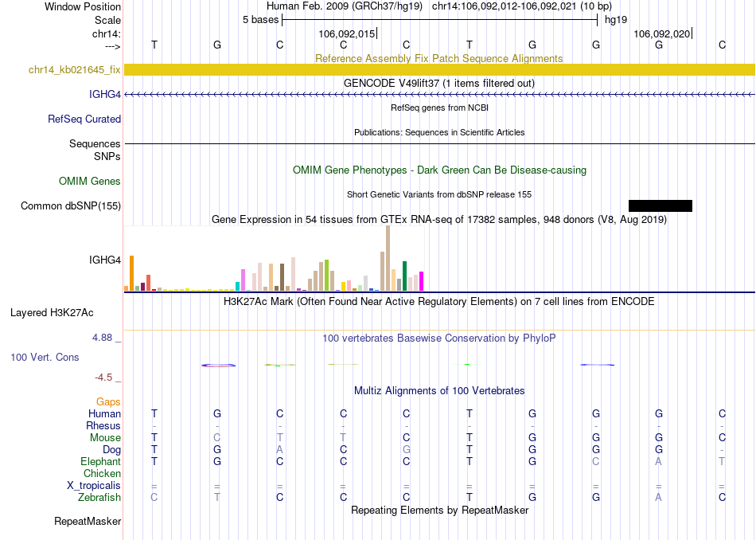This screenshot has height=540, width=756.
Task: Open the OMIM Genes track label
Action: 90,181
